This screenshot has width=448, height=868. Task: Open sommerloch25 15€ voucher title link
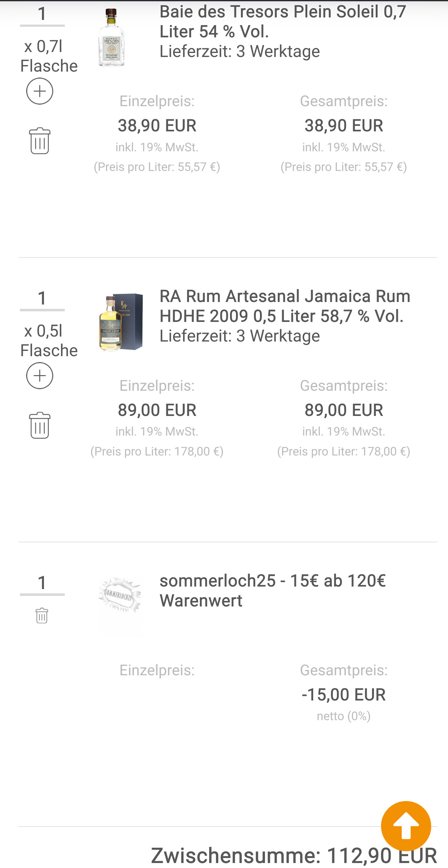[272, 590]
